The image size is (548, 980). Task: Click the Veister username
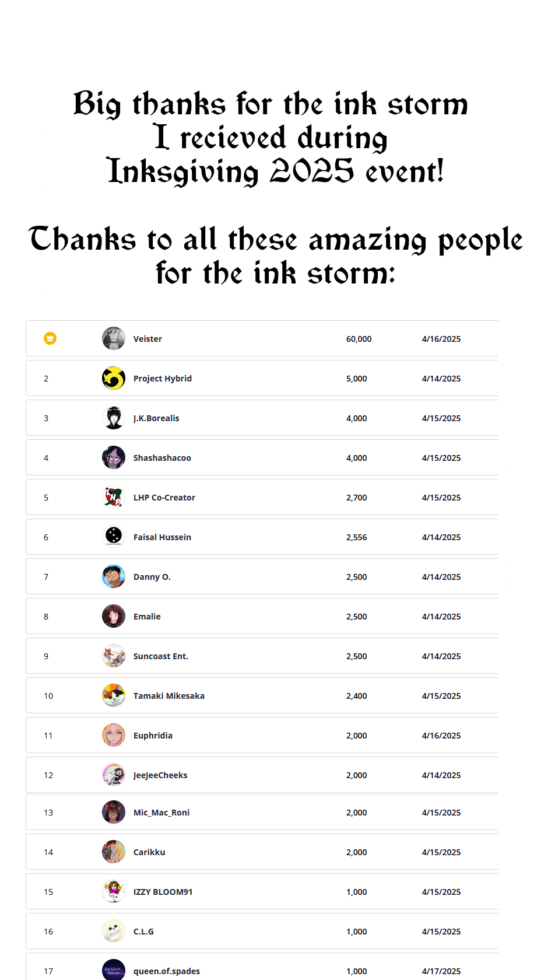147,339
